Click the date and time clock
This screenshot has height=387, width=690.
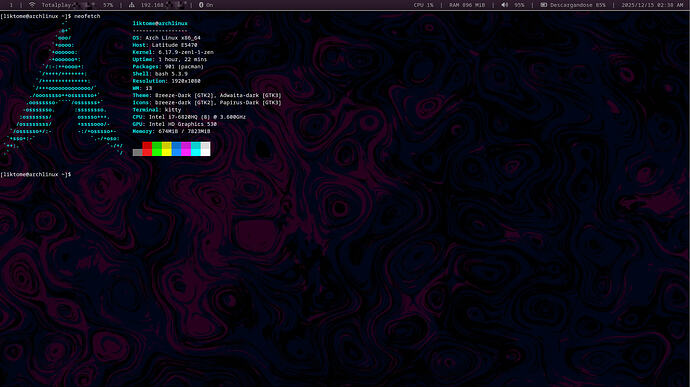click(x=652, y=5)
